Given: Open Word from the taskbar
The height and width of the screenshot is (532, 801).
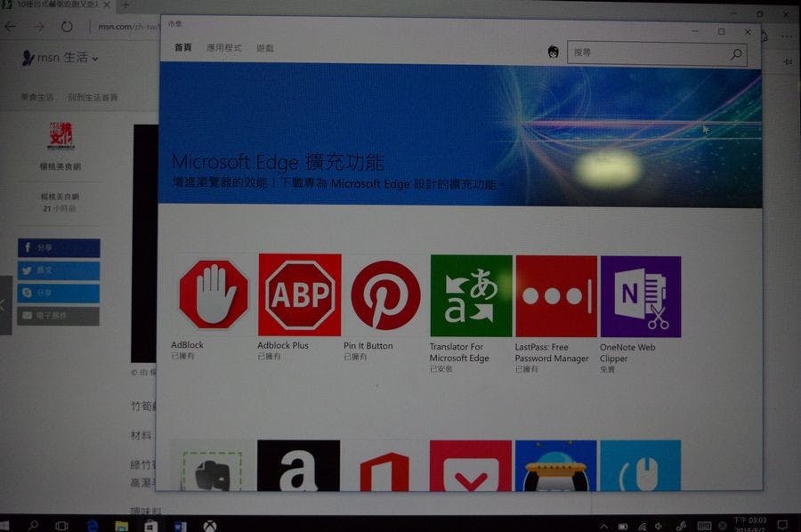Looking at the screenshot, I should (x=180, y=526).
